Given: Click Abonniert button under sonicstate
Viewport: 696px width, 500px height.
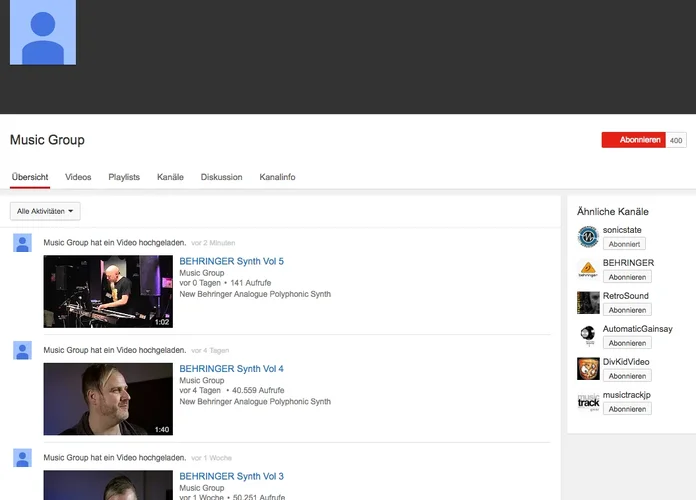Looking at the screenshot, I should point(624,244).
